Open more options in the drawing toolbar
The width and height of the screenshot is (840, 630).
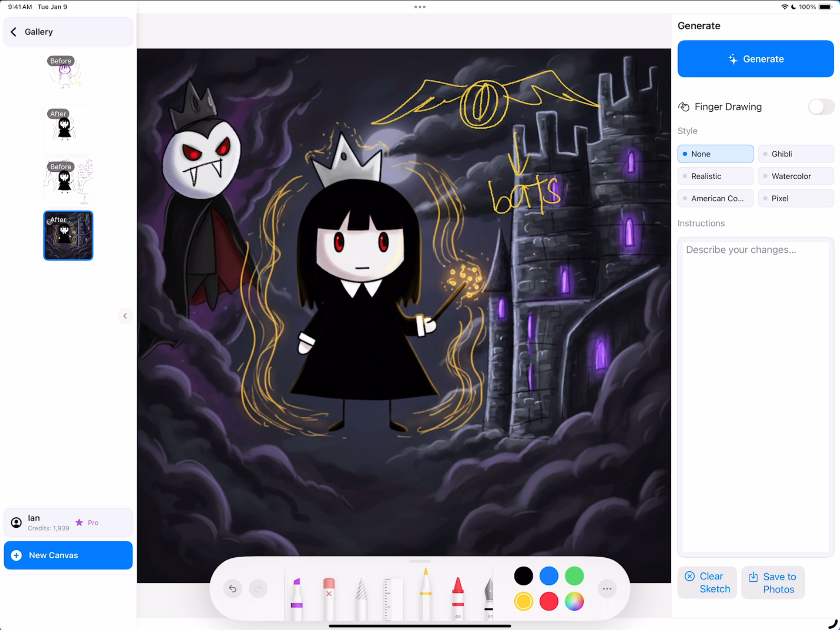coord(607,588)
